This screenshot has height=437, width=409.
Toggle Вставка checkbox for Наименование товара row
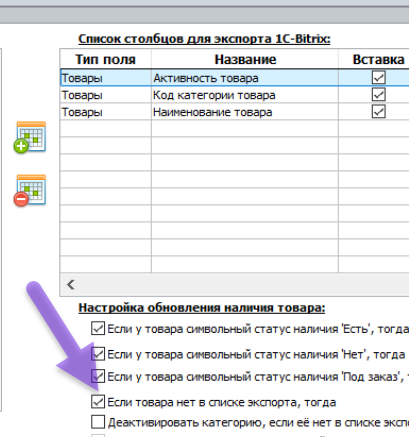379,112
